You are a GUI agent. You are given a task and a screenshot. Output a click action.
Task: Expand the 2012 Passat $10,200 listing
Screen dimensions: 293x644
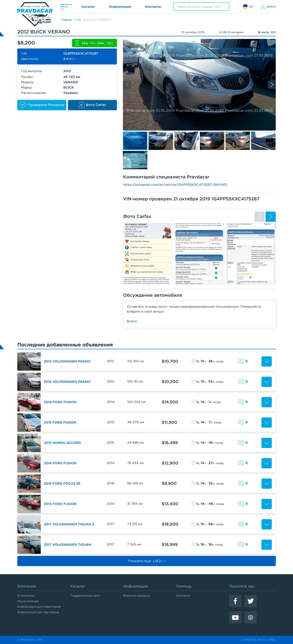pos(267,382)
